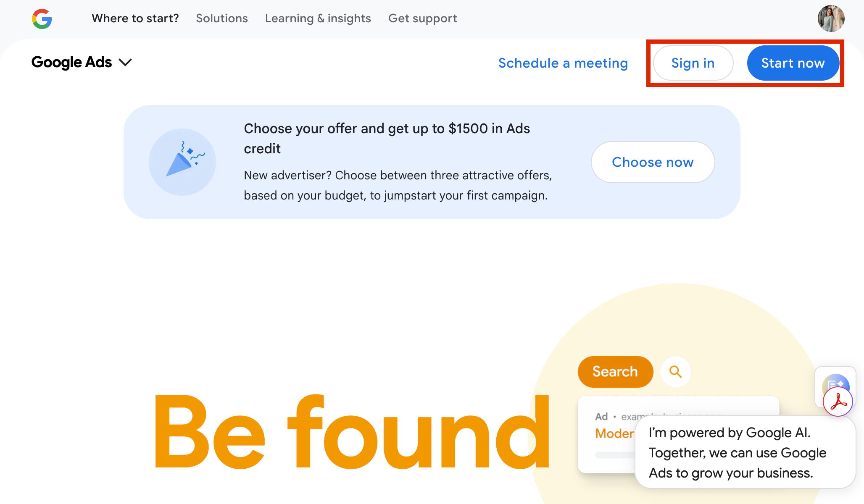
Task: Open the profile avatar photo
Action: (831, 18)
